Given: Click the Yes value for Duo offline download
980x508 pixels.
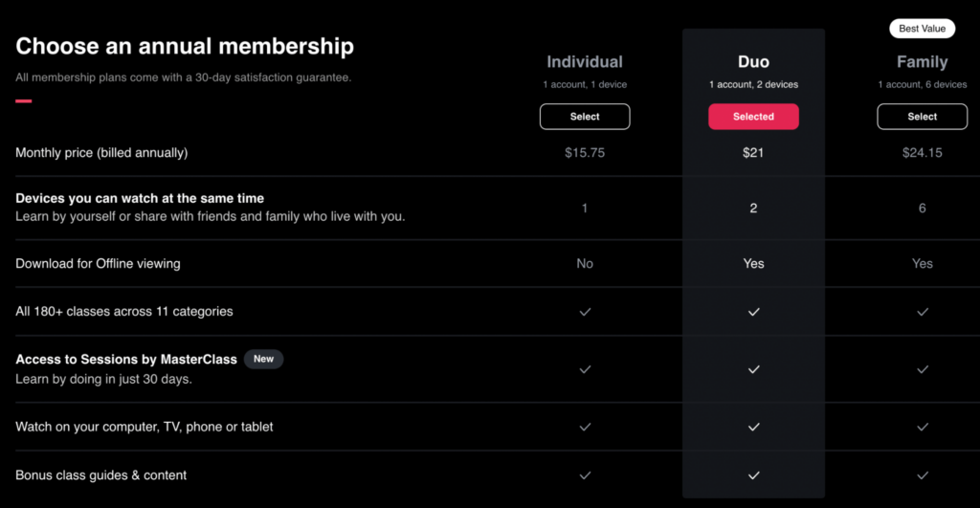Looking at the screenshot, I should [x=753, y=264].
